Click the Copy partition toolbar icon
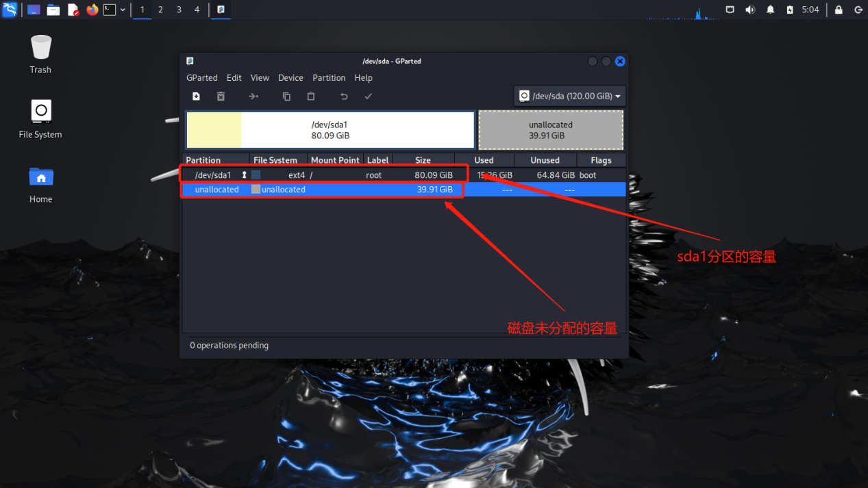The height and width of the screenshot is (488, 868). (286, 97)
